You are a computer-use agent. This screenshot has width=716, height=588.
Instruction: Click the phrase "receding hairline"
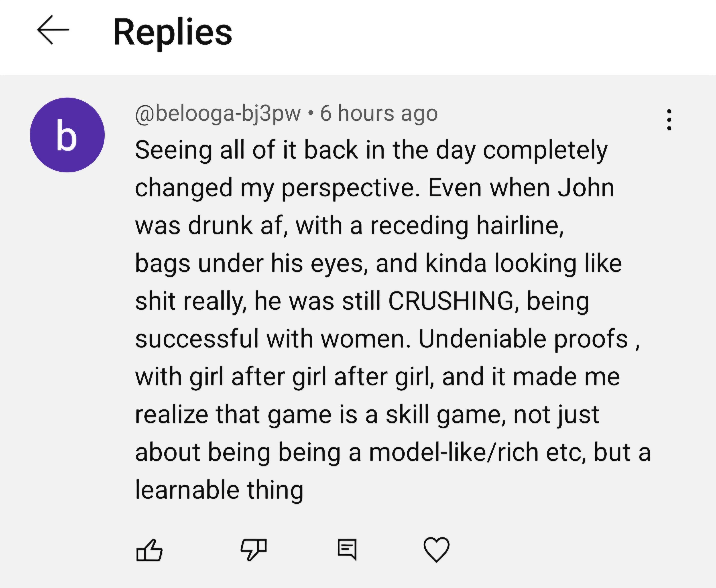[x=466, y=226]
